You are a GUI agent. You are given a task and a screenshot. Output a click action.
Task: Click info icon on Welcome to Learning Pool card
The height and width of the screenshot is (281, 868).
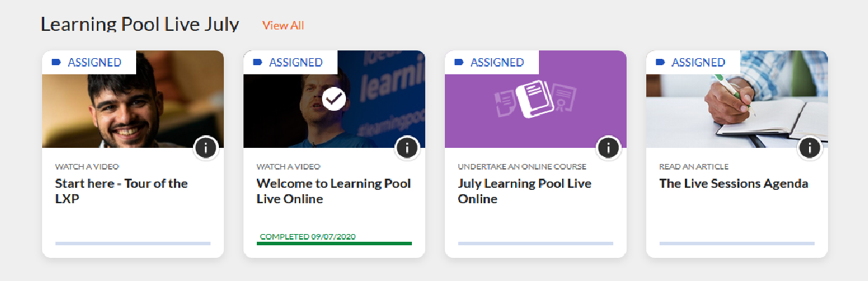pos(407,148)
